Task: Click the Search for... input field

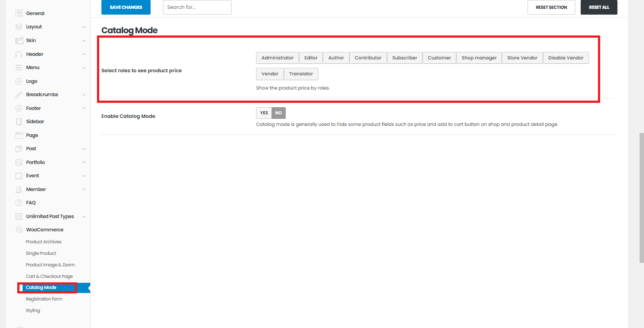Action: pyautogui.click(x=197, y=7)
